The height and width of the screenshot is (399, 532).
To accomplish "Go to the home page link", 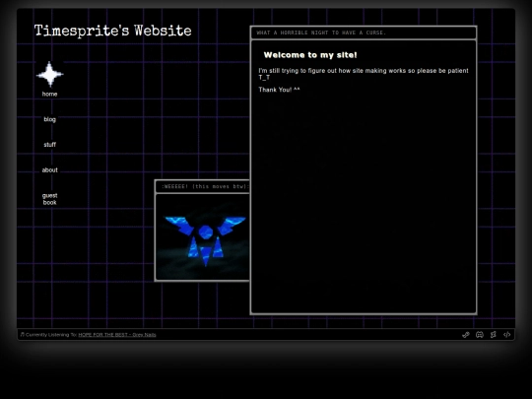I will 49,94.
